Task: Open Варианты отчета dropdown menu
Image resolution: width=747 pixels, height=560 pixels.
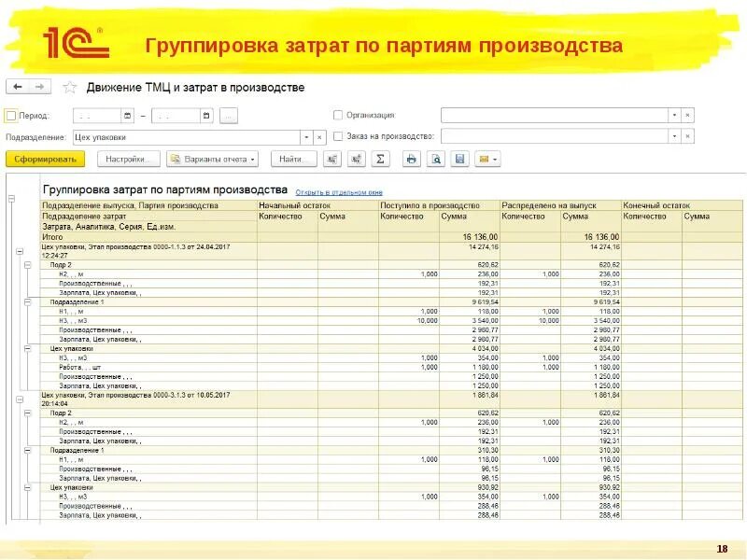Action: (213, 159)
